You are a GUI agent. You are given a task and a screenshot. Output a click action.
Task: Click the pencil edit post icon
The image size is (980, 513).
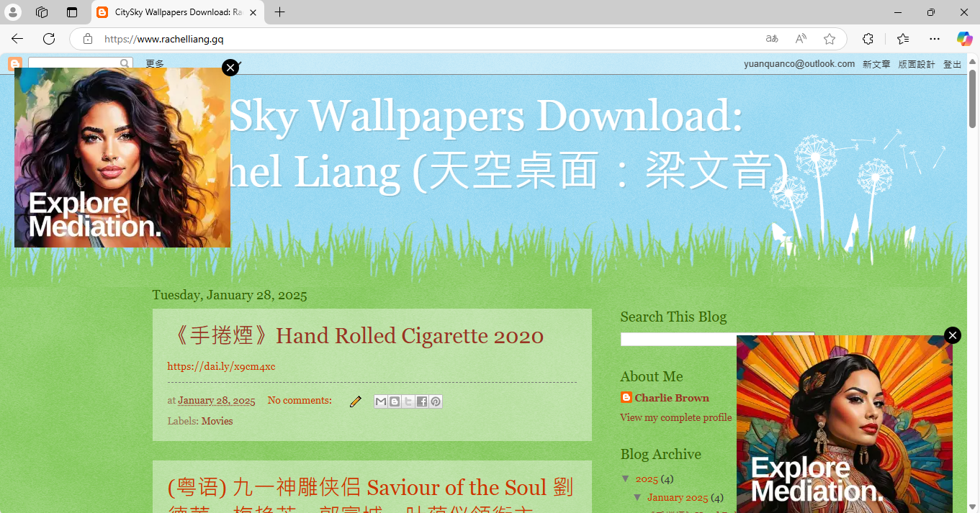tap(355, 401)
